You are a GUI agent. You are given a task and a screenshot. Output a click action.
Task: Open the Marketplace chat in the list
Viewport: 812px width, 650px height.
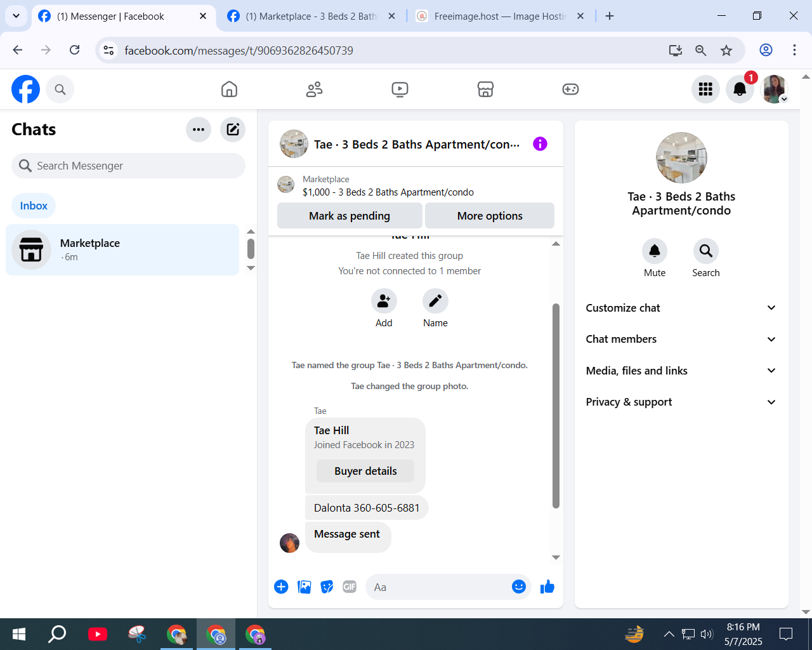122,249
